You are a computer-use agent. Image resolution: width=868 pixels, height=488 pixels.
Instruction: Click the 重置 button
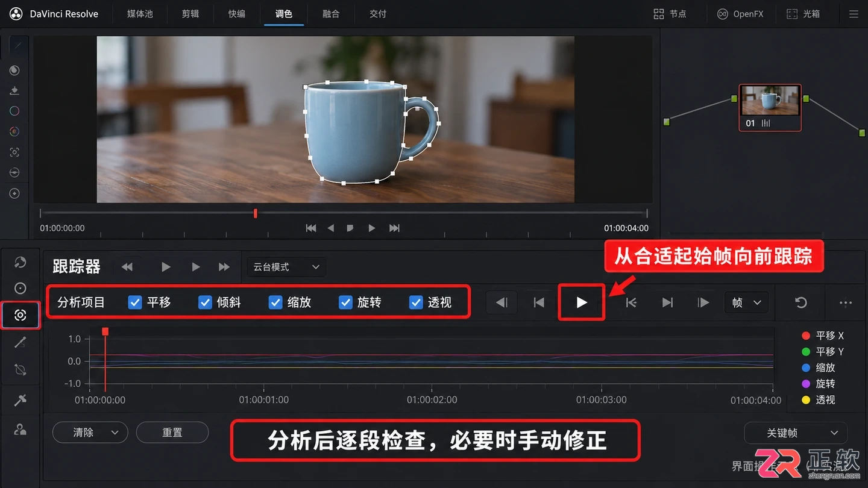[172, 433]
